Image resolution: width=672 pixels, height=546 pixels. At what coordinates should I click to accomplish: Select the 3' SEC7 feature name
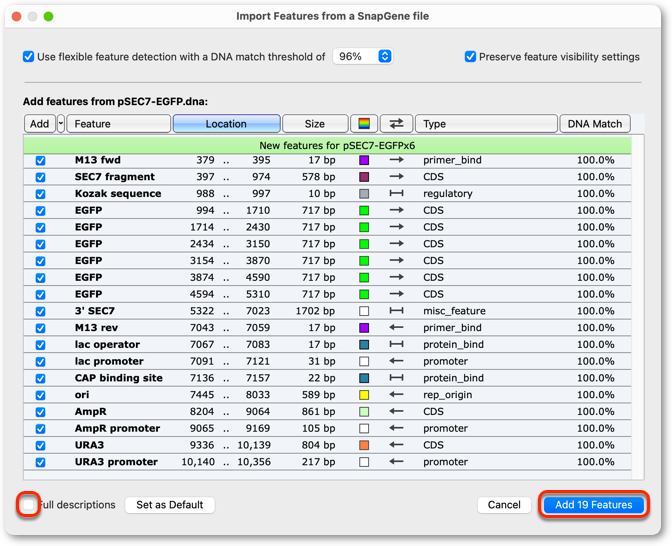[95, 311]
